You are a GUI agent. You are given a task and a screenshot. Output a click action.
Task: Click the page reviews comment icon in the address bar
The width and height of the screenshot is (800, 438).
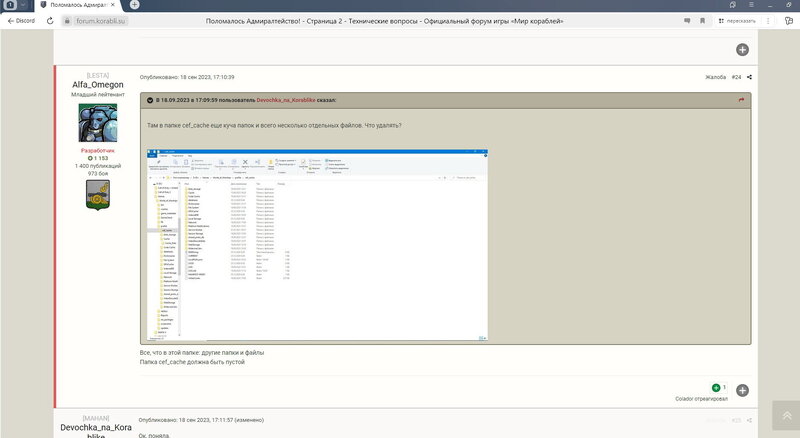click(x=687, y=21)
